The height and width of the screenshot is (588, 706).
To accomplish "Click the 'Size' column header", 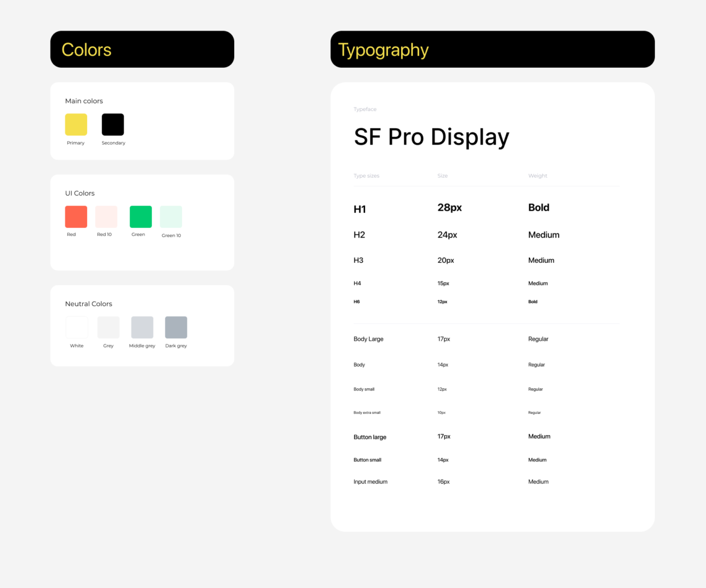I will [442, 175].
